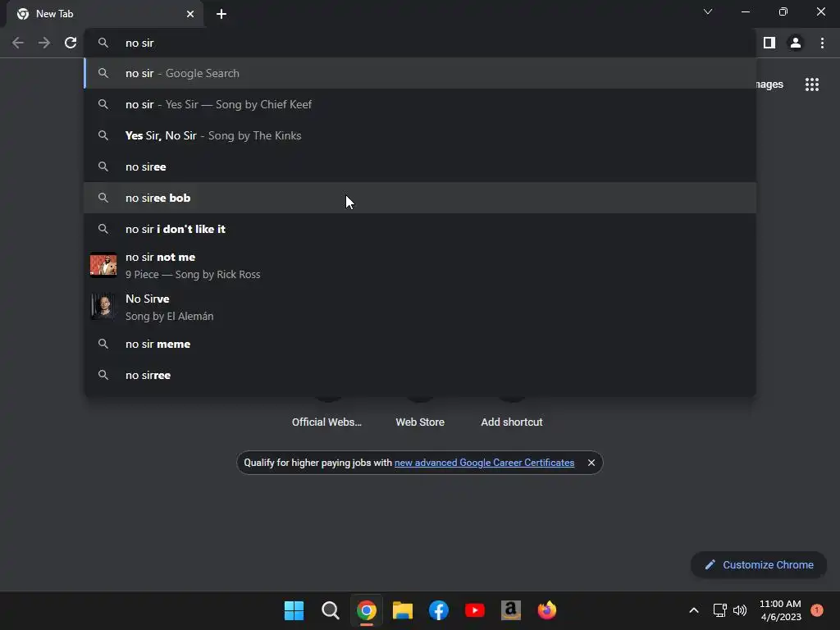Open the volume tray icon
The width and height of the screenshot is (840, 630).
pos(740,610)
